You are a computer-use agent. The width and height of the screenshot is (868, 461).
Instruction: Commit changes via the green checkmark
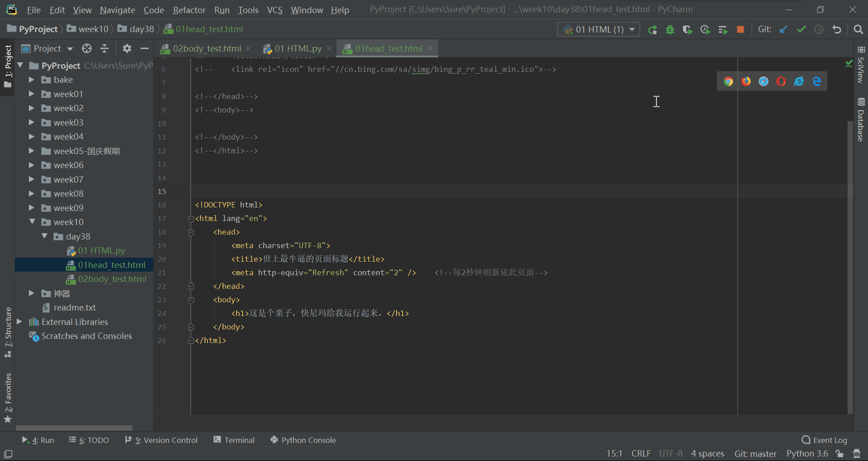[802, 29]
